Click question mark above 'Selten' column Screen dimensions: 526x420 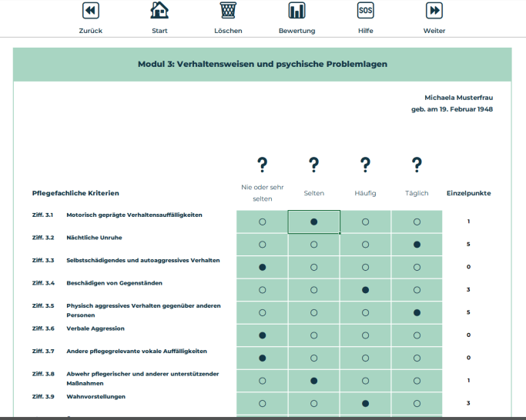[x=313, y=164]
